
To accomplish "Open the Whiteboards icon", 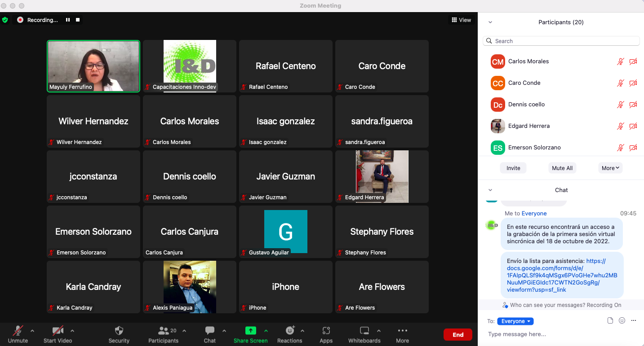I will coord(364,331).
